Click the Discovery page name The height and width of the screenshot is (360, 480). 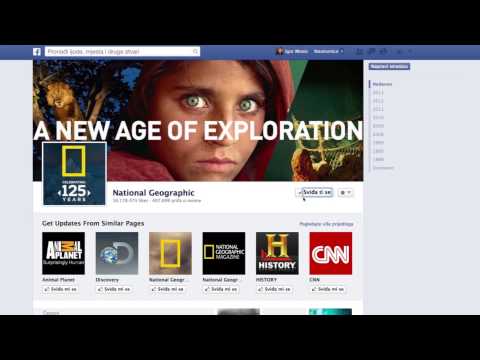pyautogui.click(x=107, y=280)
